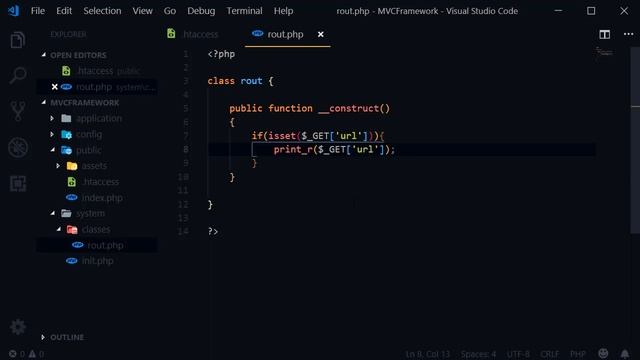640x360 pixels.
Task: Click the editor vertical scrollbar
Action: (635, 140)
